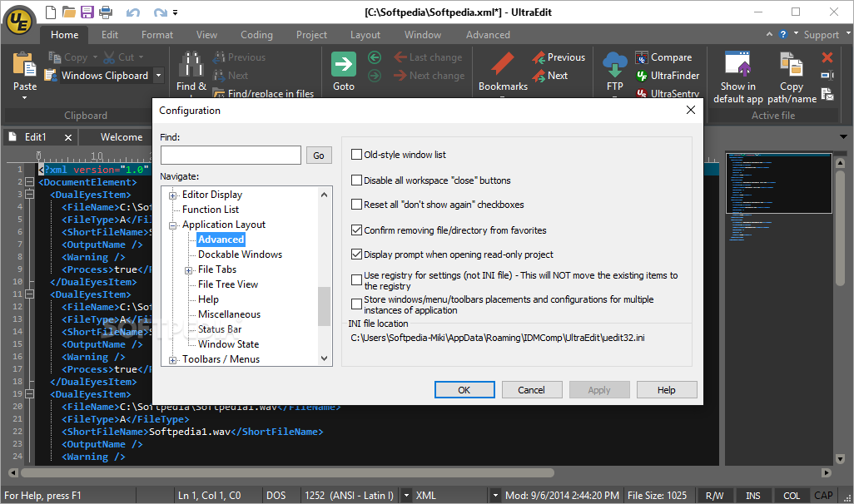Click the editor horizontal scrollbar thumb

pyautogui.click(x=287, y=473)
